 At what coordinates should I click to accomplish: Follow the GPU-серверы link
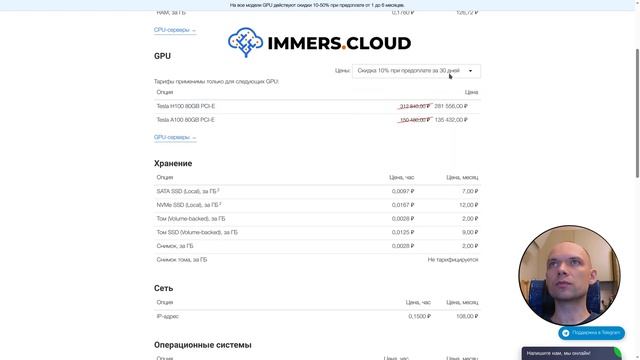[175, 138]
